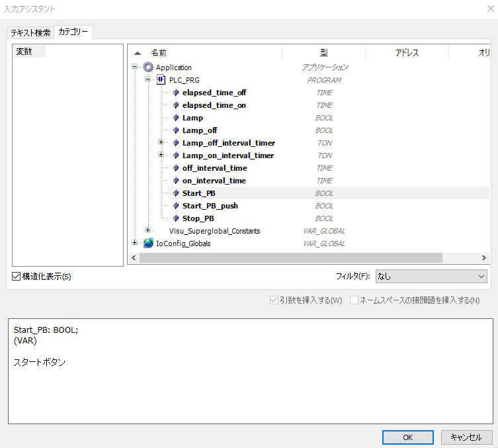This screenshot has width=498, height=448.
Task: Click the PLC_PRG program icon
Action: click(161, 80)
